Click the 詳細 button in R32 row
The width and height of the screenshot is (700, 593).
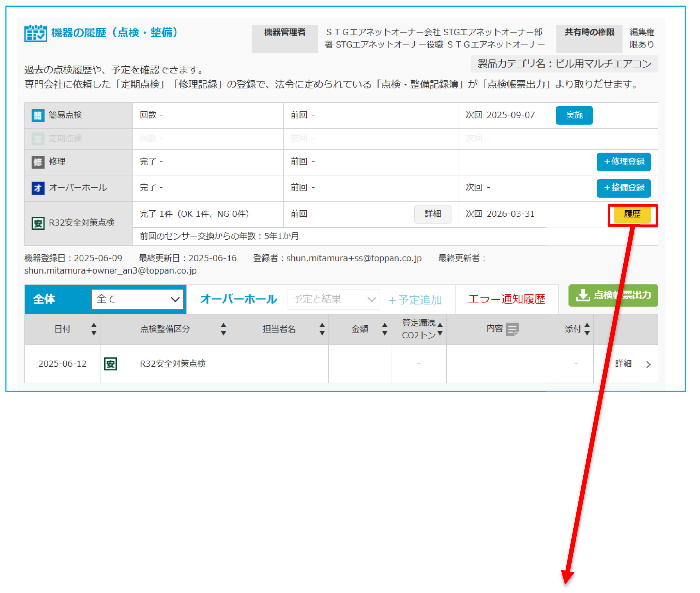[x=432, y=214]
